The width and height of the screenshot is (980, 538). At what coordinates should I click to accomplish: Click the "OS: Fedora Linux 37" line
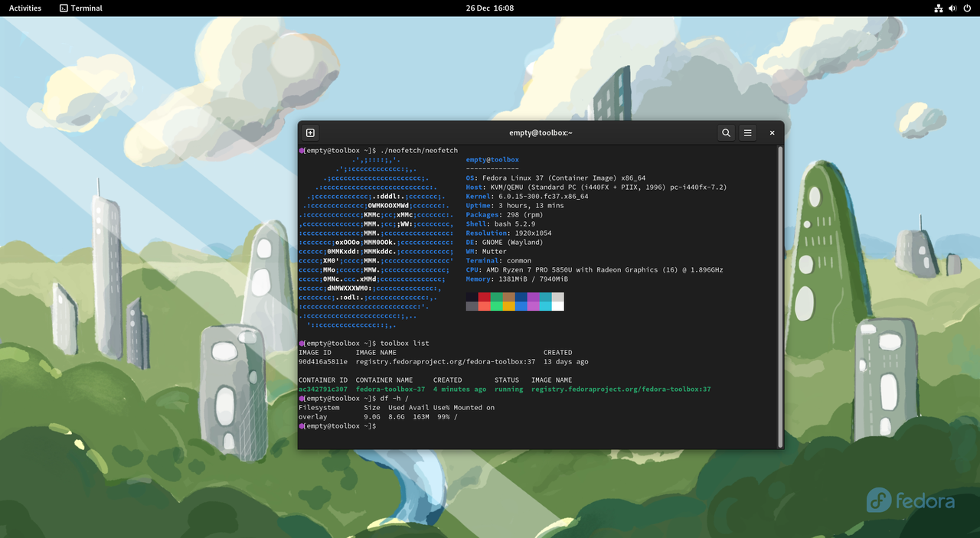pos(556,178)
